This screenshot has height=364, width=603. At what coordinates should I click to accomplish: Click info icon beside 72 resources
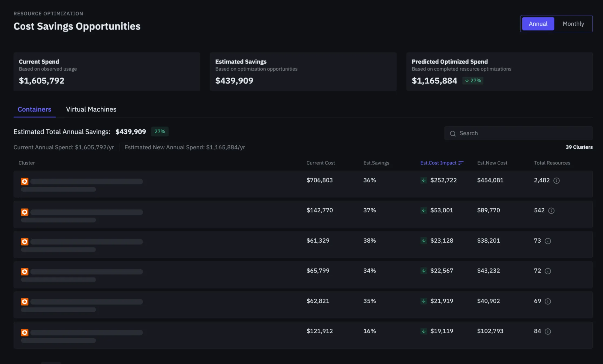(x=548, y=271)
